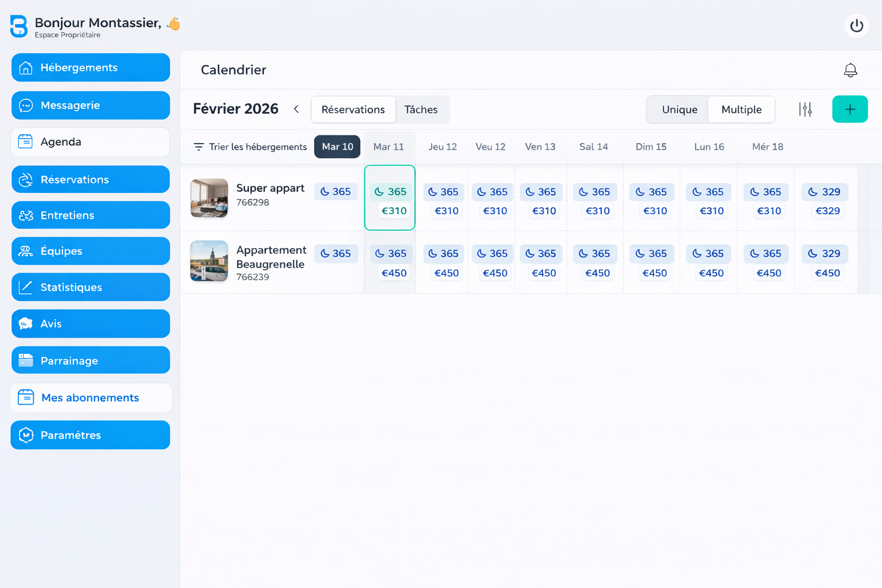This screenshot has height=588, width=882.
Task: Click the logout power icon
Action: click(x=856, y=26)
